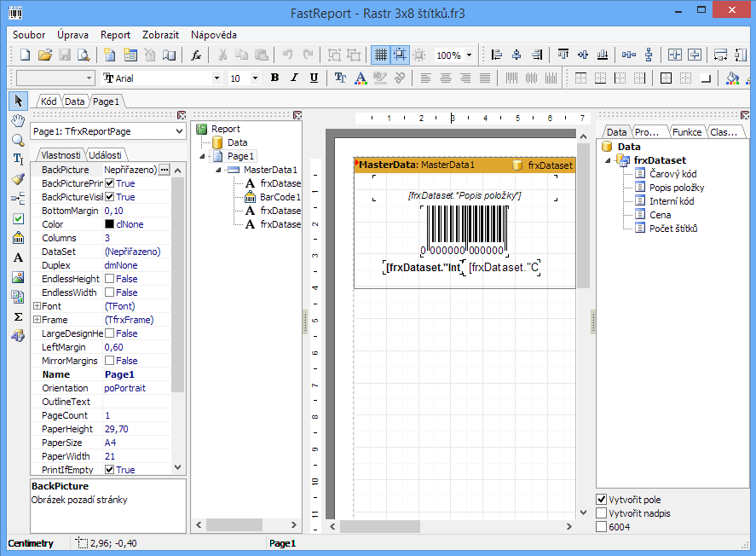This screenshot has height=556, width=756.
Task: Expand the Frame property
Action: 36,319
